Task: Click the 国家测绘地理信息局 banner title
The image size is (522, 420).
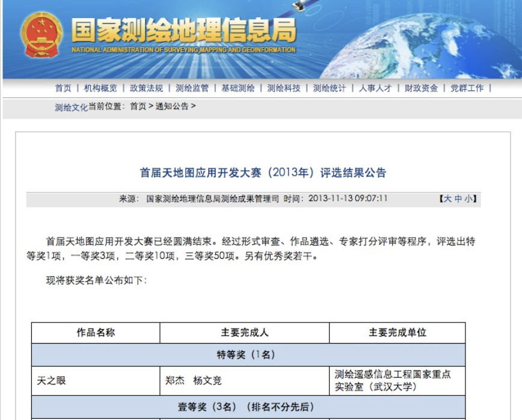Action: (183, 30)
